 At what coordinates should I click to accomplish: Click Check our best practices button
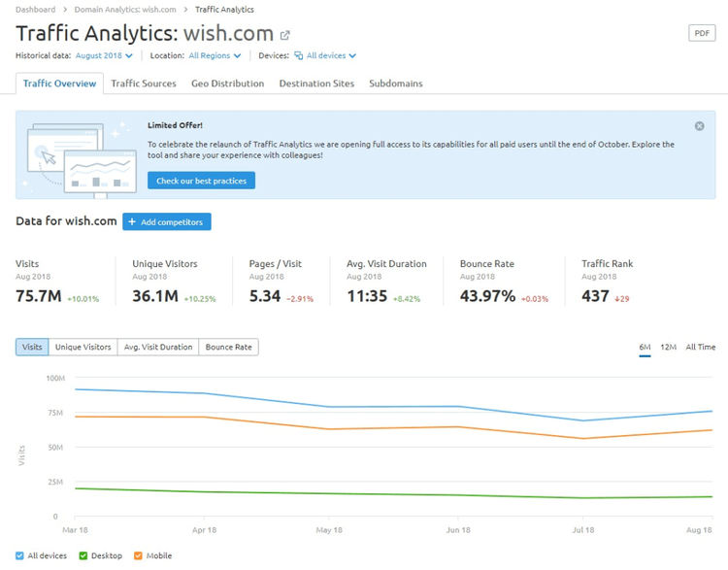tap(201, 181)
